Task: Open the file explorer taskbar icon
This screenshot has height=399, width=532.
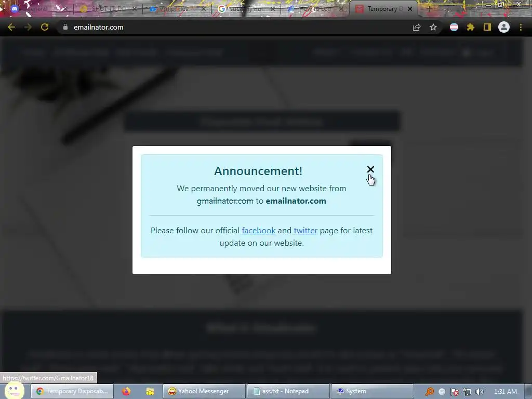Action: (x=150, y=391)
